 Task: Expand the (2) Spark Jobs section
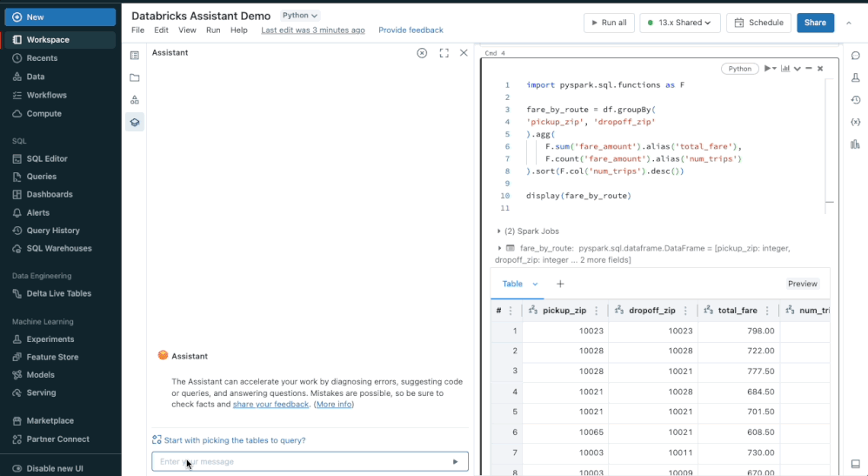499,231
